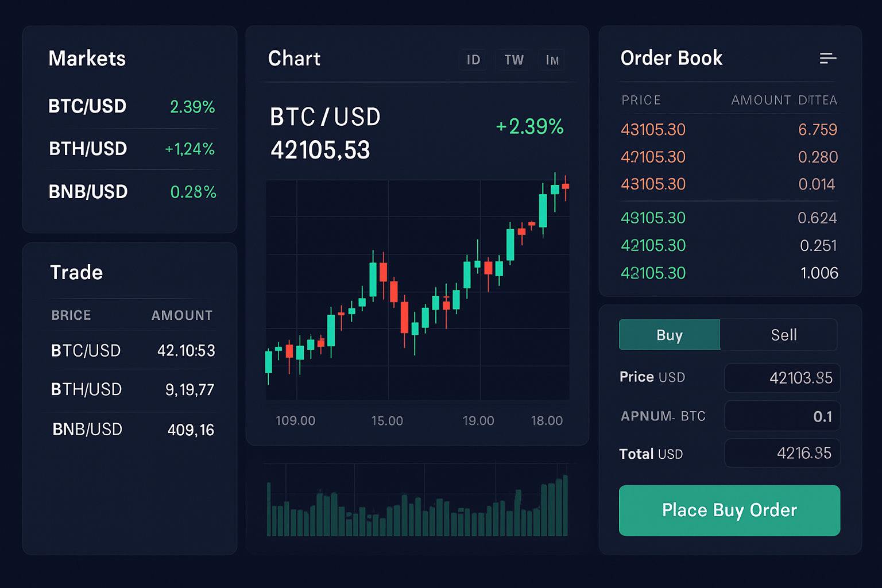This screenshot has height=588, width=882.
Task: Select the 1M timeframe icon
Action: click(551, 60)
